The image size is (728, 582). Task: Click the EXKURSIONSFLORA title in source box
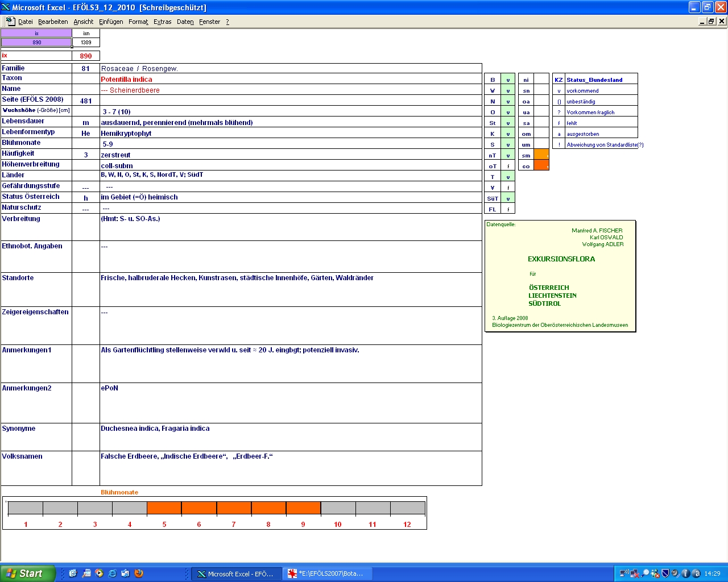click(x=561, y=259)
